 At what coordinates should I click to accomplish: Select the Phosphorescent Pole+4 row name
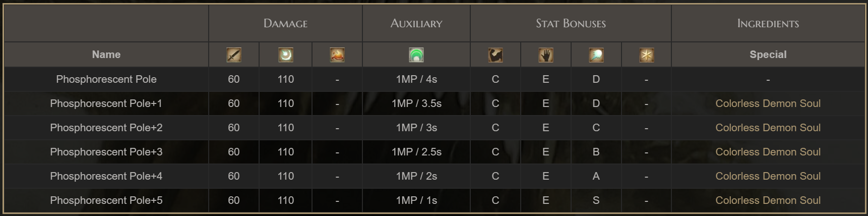click(106, 176)
